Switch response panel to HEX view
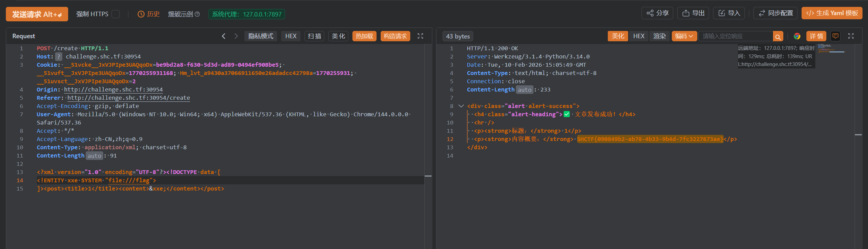 (639, 36)
